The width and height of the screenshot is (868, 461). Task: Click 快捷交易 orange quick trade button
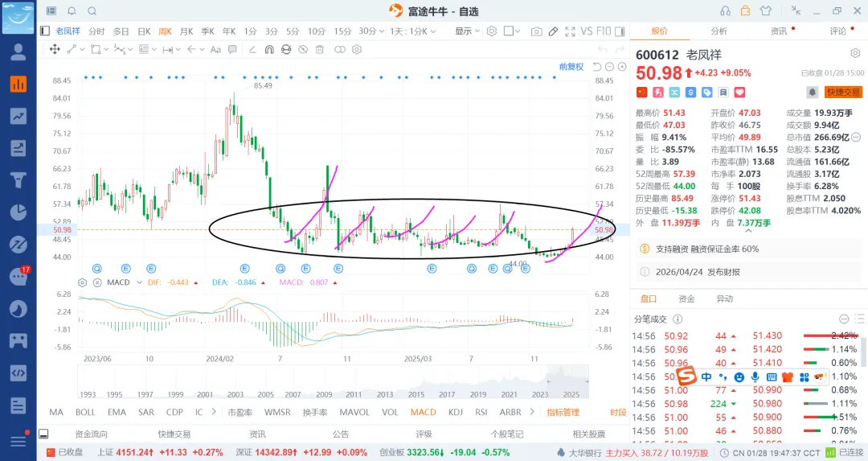coord(843,92)
